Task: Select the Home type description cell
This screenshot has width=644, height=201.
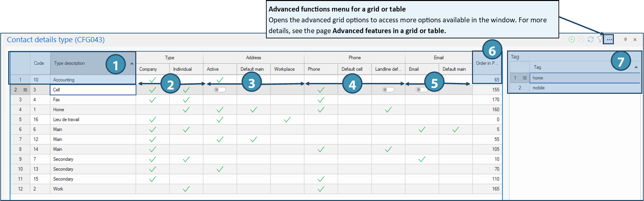Action: (x=93, y=110)
